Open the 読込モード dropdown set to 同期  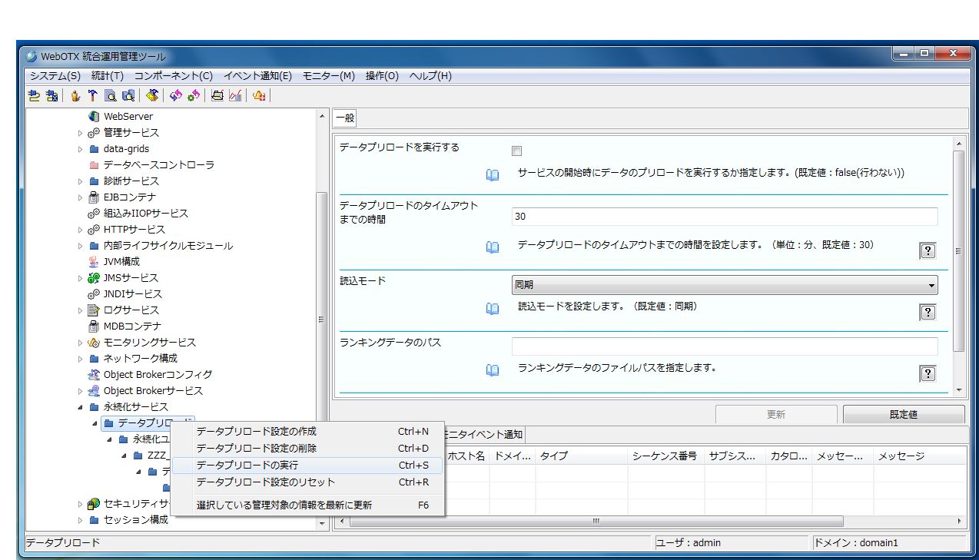tap(725, 286)
